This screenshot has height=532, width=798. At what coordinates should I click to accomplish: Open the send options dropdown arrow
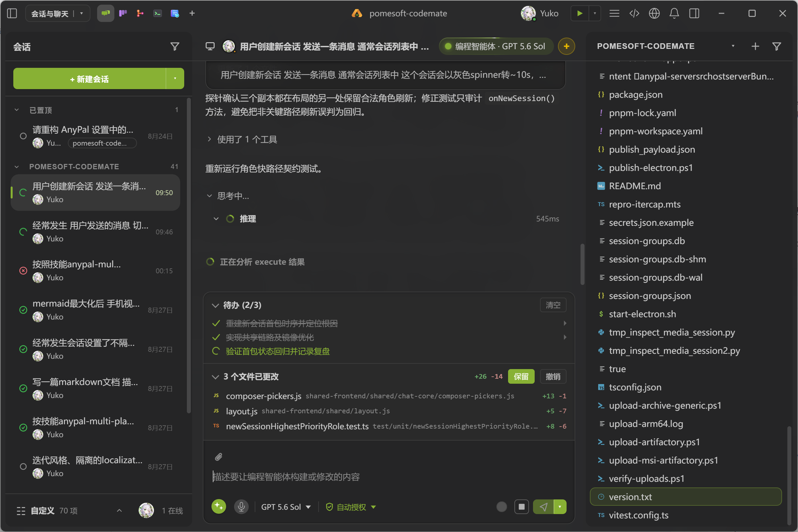coord(560,507)
